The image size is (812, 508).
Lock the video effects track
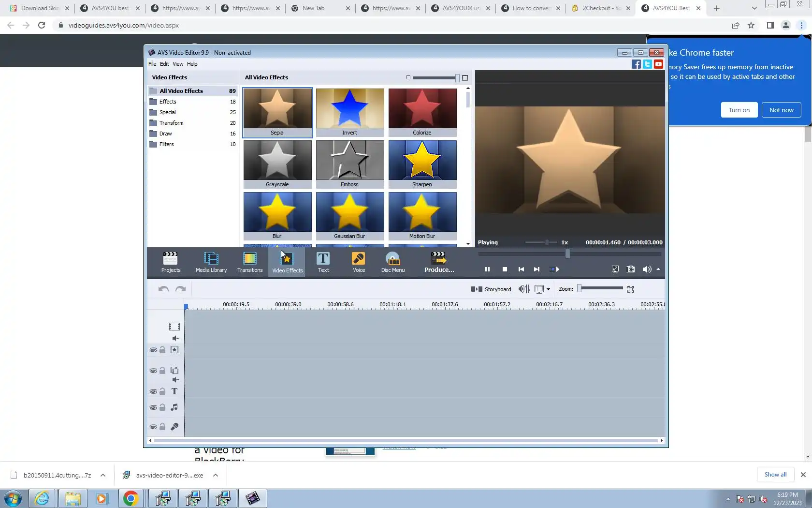point(163,350)
